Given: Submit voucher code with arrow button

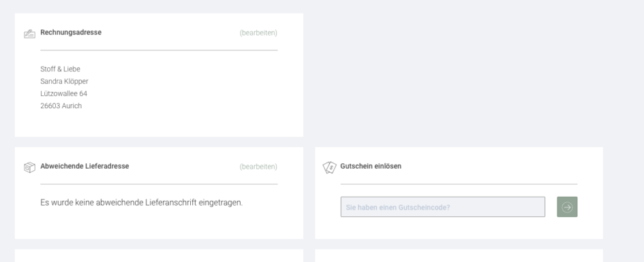Looking at the screenshot, I should [x=567, y=207].
